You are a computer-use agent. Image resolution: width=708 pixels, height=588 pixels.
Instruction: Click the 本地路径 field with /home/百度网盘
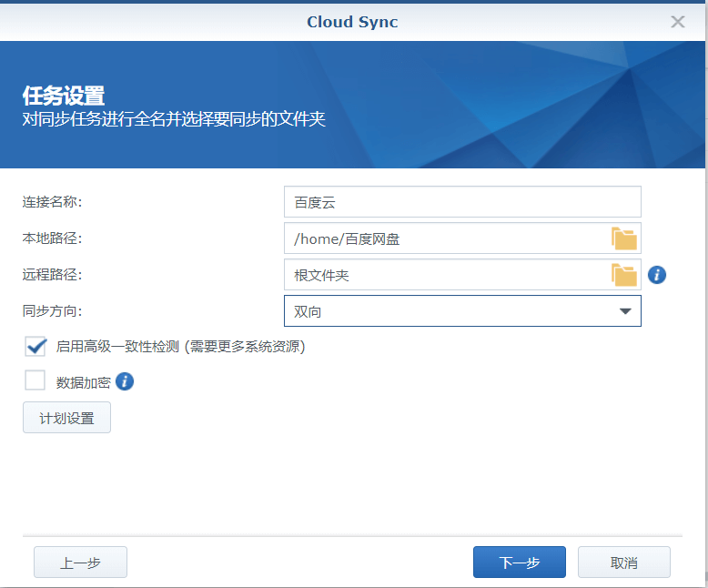coord(446,238)
